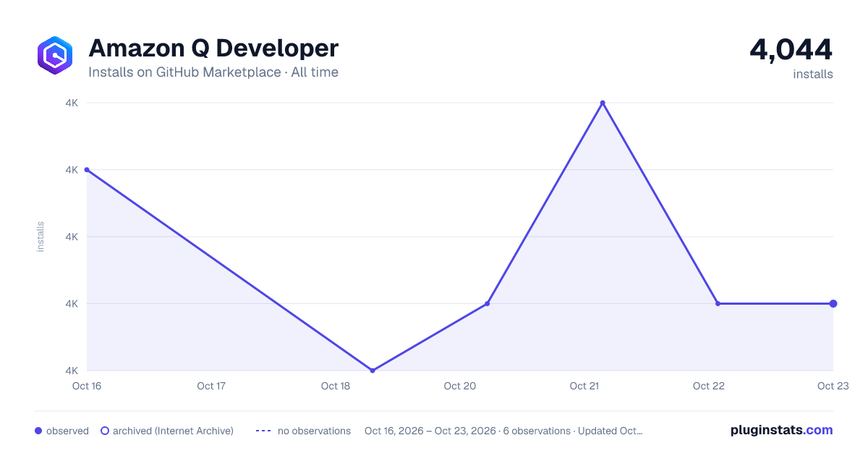Click the Oct 21 axis label

(584, 386)
